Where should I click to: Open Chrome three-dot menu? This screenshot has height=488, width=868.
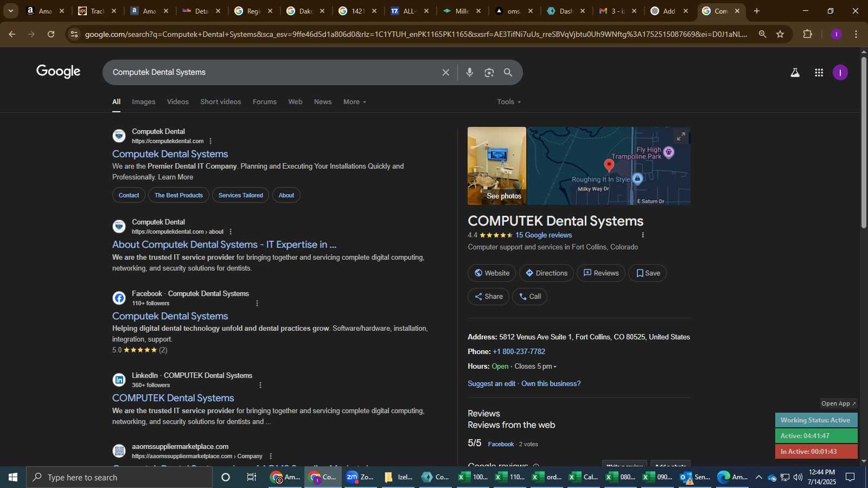856,34
